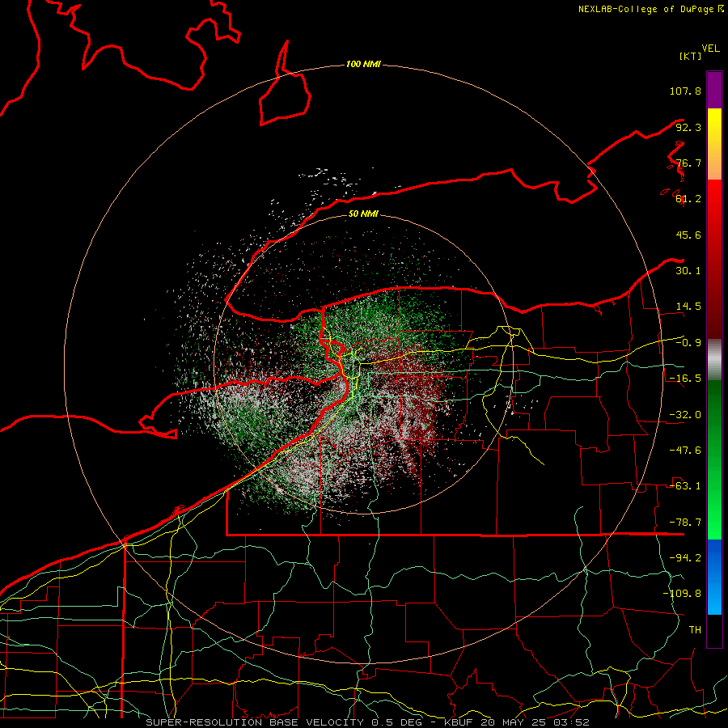Select the -94.2 scale value
The image size is (728, 728).
coord(685,558)
